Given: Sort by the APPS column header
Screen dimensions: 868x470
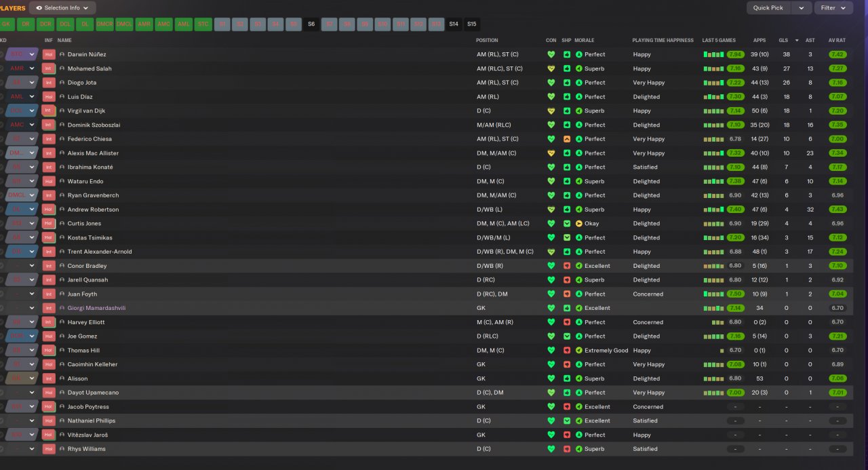Looking at the screenshot, I should pyautogui.click(x=759, y=41).
